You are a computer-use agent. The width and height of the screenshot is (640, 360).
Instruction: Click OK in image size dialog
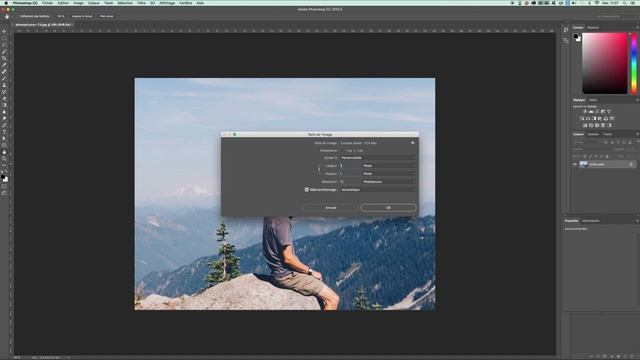(388, 208)
